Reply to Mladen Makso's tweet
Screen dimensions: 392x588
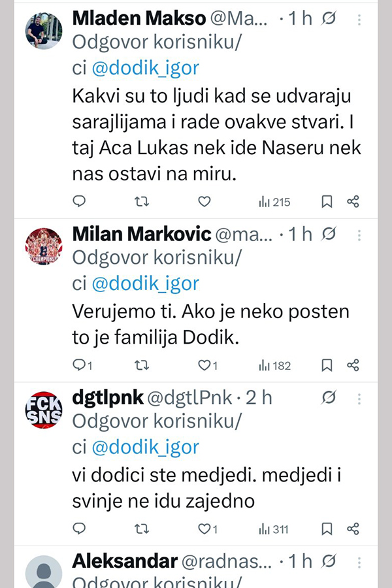tap(79, 202)
